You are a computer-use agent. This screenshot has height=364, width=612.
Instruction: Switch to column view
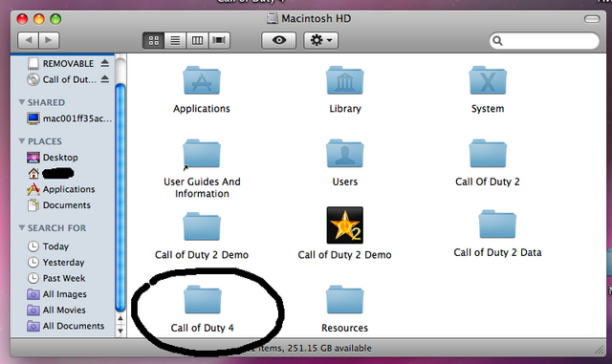pyautogui.click(x=197, y=40)
